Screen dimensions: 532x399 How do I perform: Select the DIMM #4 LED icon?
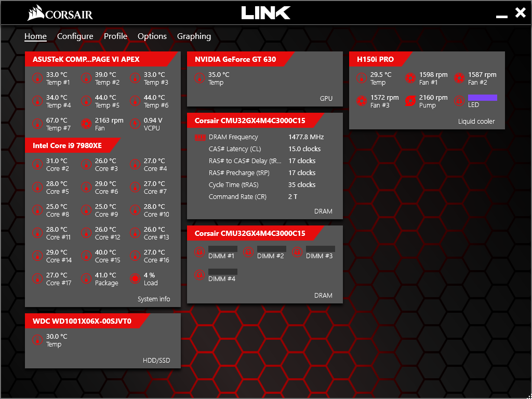[x=199, y=275]
